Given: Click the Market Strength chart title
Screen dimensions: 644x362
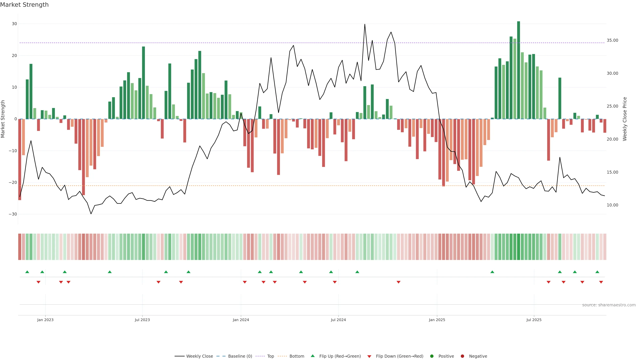Looking at the screenshot, I should pyautogui.click(x=24, y=5).
